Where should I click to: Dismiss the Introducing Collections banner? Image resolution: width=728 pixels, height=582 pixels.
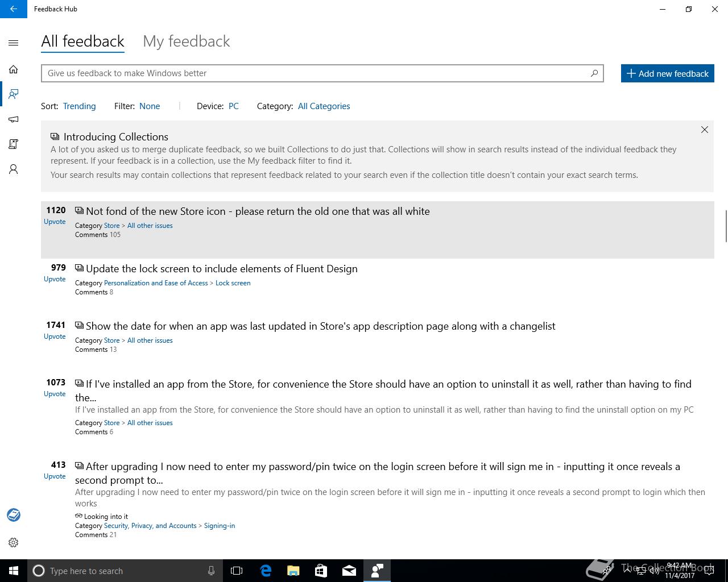[x=705, y=130]
